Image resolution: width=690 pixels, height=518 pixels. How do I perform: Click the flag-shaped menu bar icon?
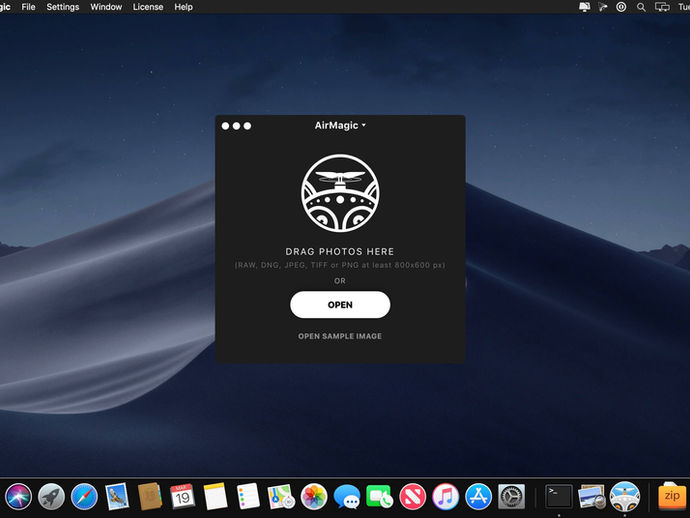[x=602, y=7]
